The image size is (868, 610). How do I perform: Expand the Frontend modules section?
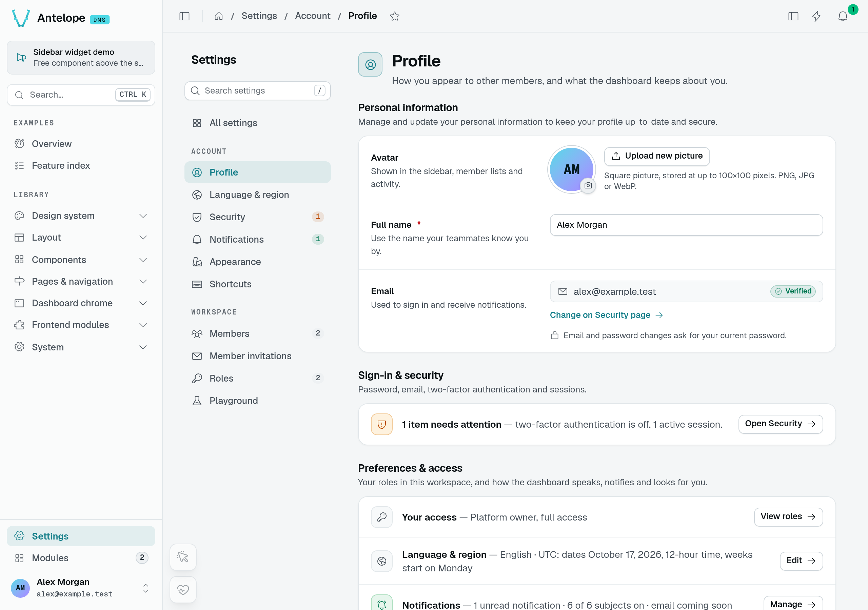[x=81, y=325]
